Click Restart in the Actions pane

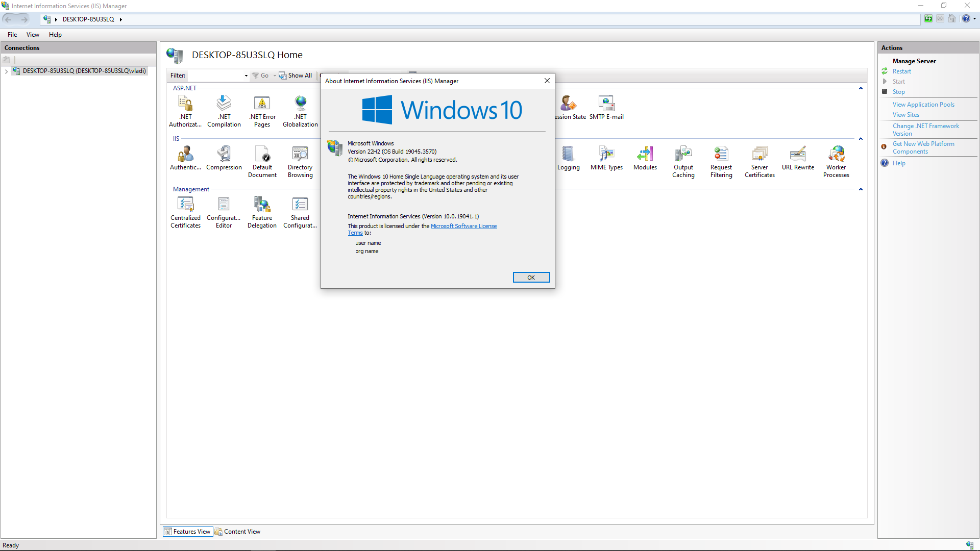click(x=901, y=71)
